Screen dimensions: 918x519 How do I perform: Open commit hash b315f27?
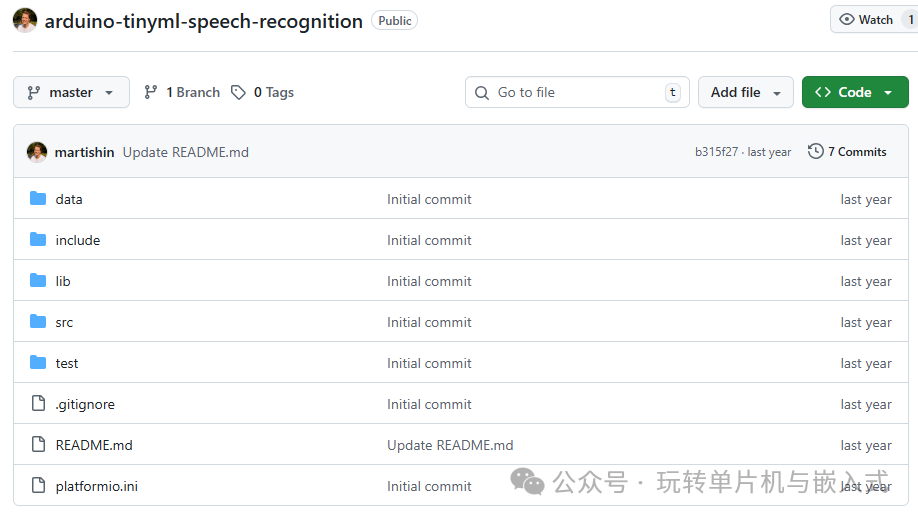coord(717,152)
